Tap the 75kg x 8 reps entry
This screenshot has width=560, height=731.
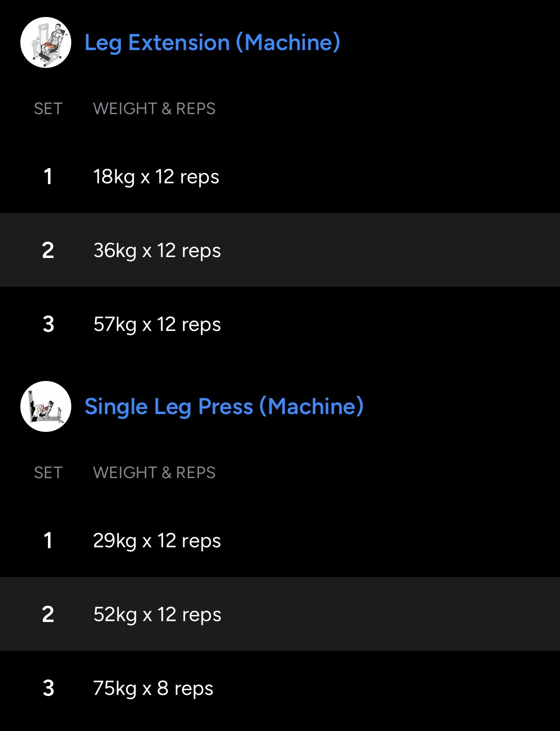click(153, 688)
